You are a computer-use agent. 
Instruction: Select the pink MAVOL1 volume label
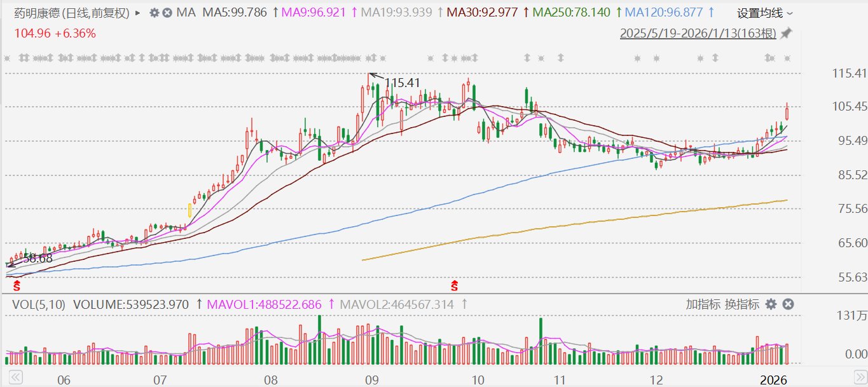click(269, 304)
